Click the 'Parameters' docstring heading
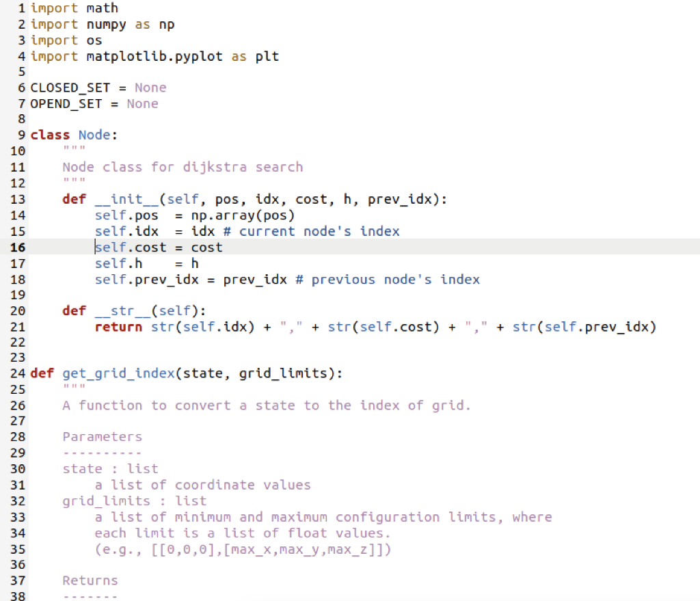 [x=102, y=436]
